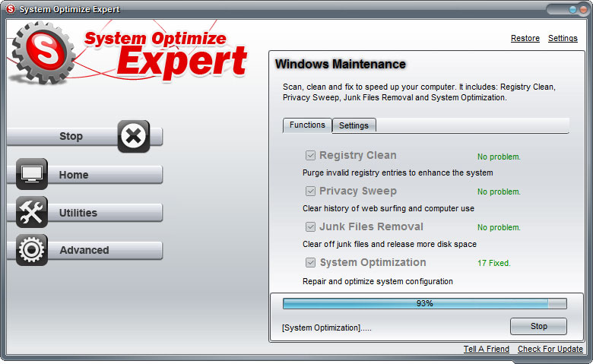Click 'Clear history of web surfing' description

point(388,208)
